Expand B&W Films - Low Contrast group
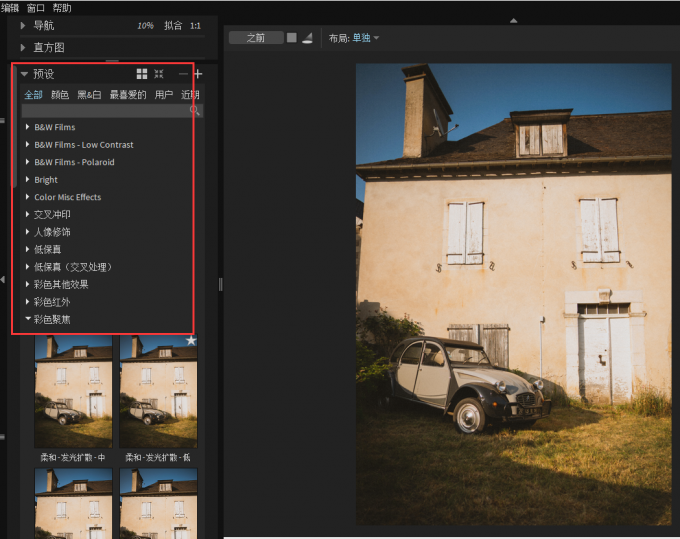The image size is (680, 539). pos(27,144)
